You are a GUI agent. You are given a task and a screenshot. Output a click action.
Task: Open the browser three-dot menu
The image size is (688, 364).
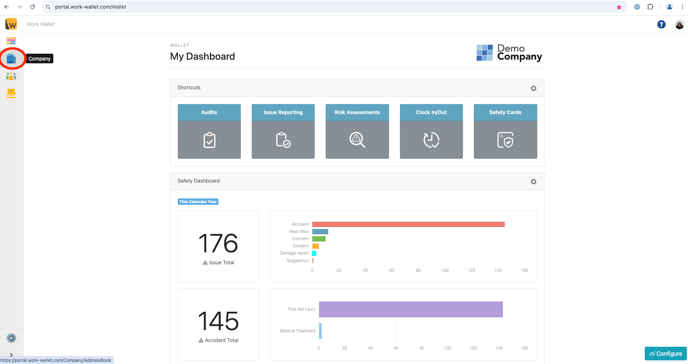682,7
